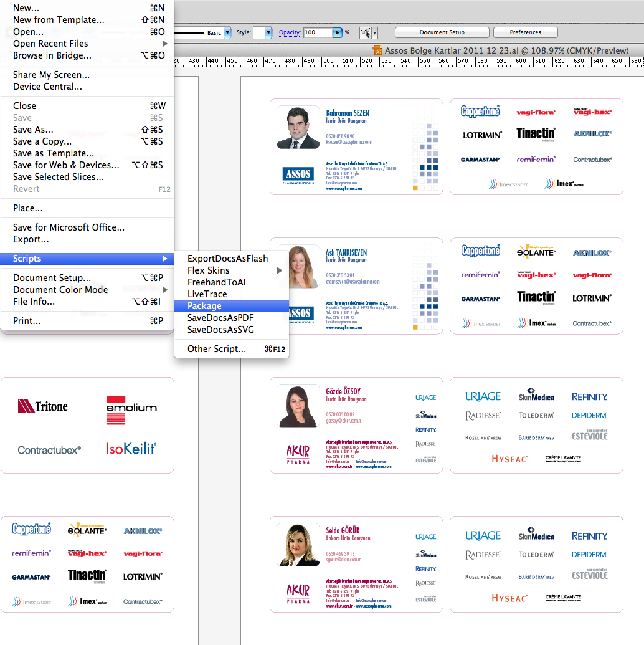644x645 pixels.
Task: Expand the Document Color Mode submenu
Action: tap(165, 290)
